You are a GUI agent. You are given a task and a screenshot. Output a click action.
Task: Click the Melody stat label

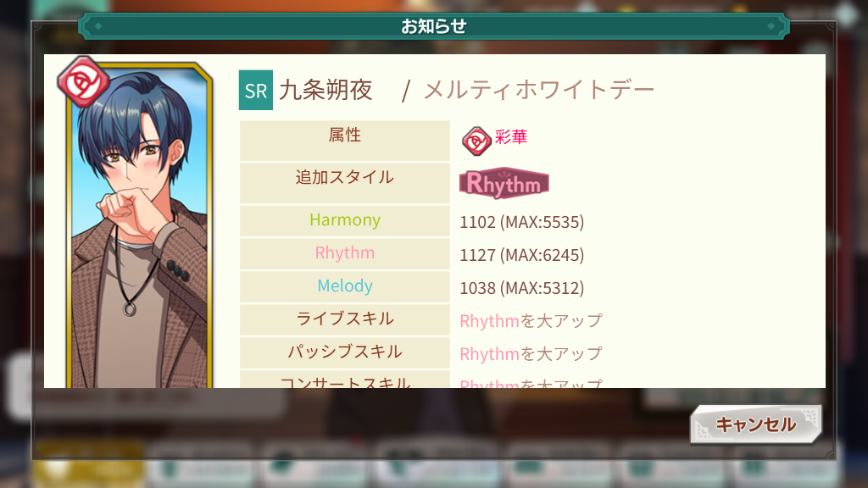[345, 286]
